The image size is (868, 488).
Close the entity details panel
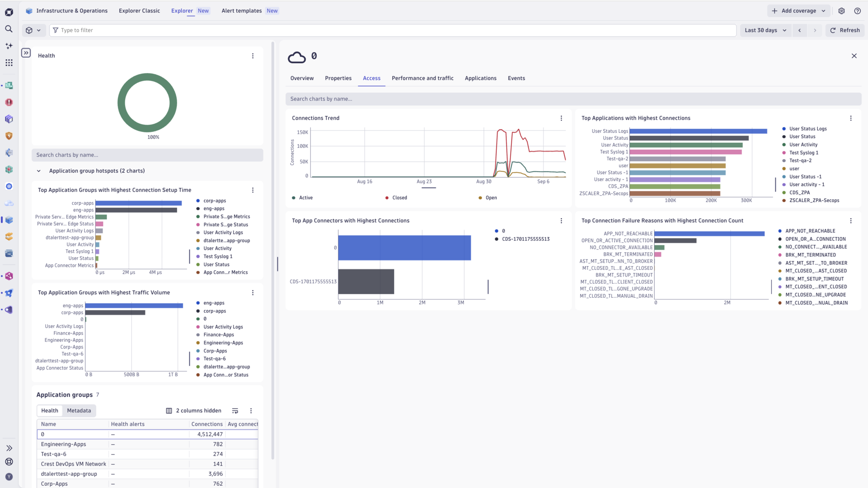[x=854, y=56]
